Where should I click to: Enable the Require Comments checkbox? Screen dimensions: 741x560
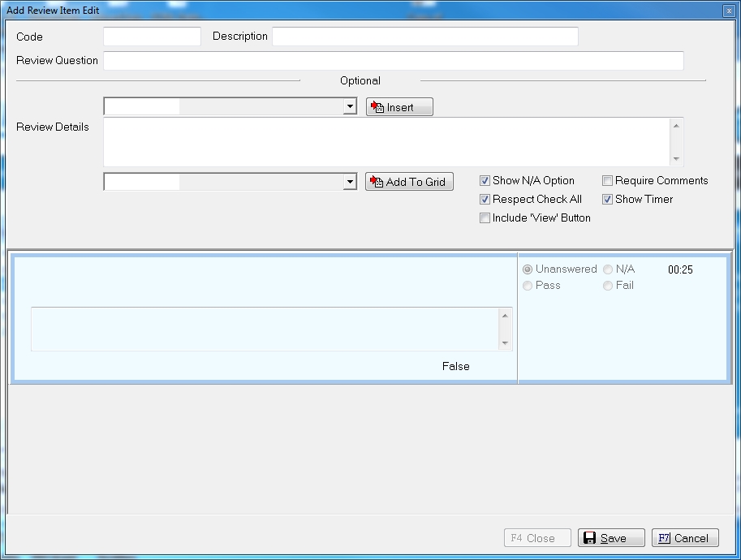click(608, 181)
